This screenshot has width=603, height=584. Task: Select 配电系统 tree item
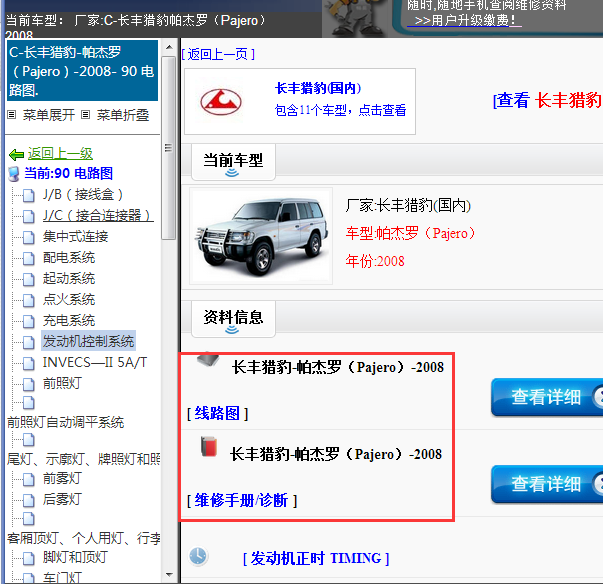[x=69, y=258]
